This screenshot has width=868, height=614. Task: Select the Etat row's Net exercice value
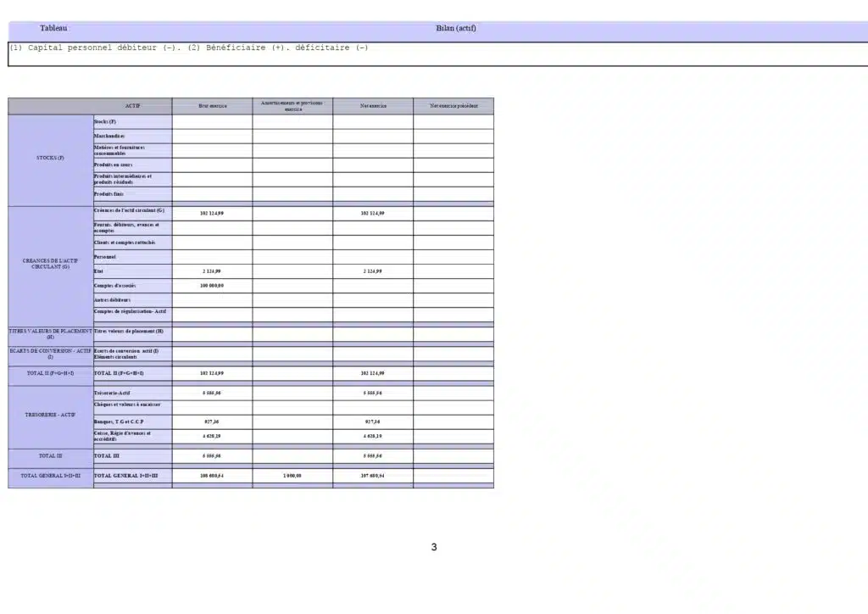point(373,271)
